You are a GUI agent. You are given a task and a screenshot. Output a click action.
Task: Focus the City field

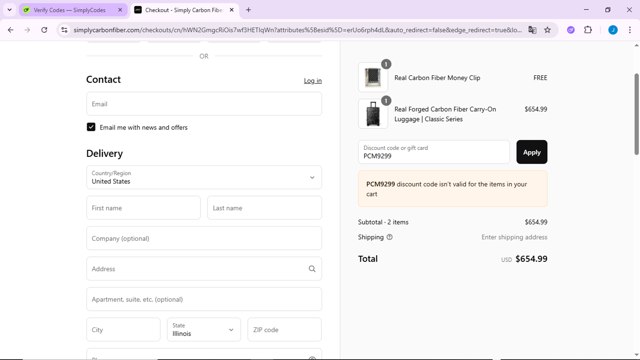123,330
